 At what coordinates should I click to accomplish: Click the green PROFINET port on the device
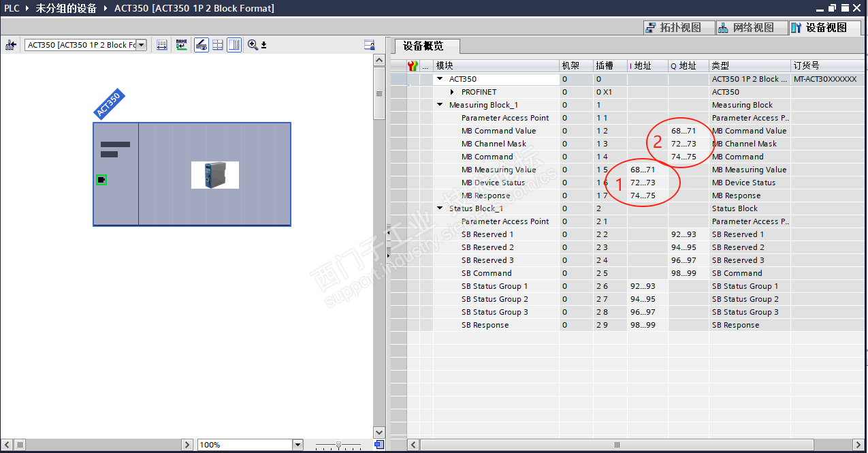[101, 180]
